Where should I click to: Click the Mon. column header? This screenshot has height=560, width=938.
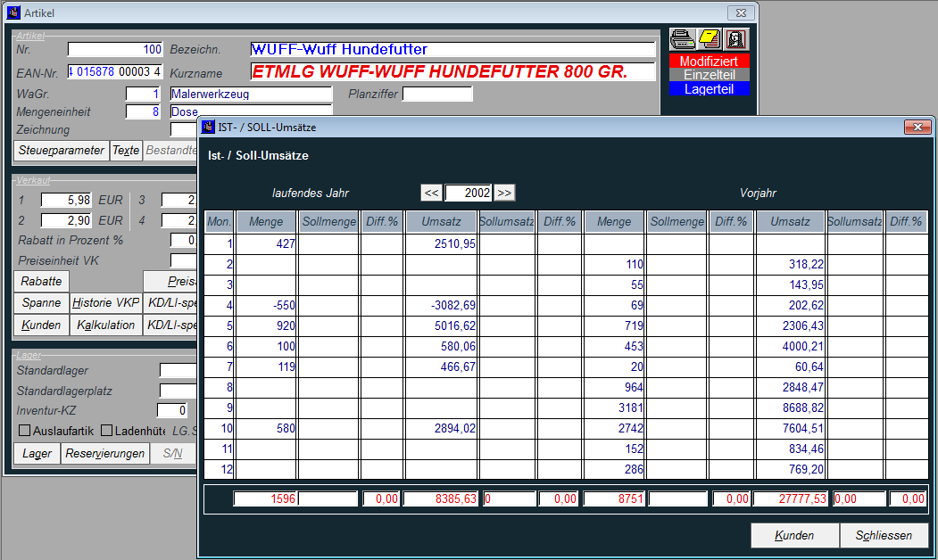point(219,222)
